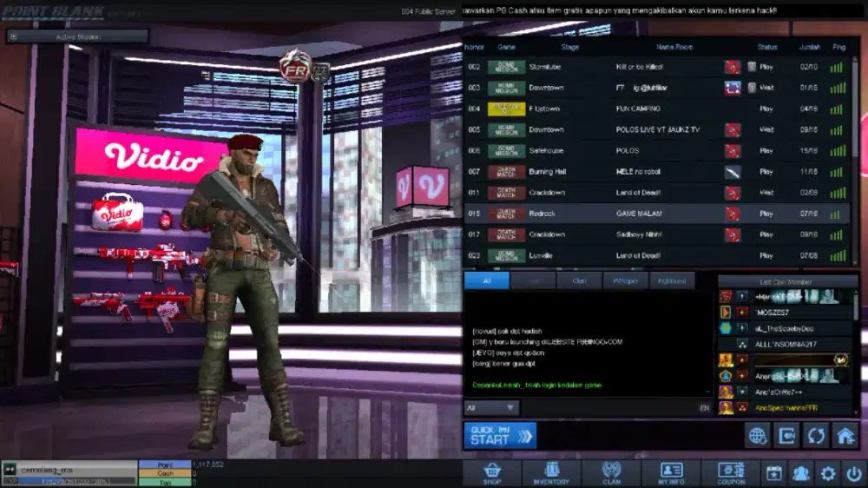Screen dimensions: 868x488
Task: Click the lock icon in room 003
Action: tap(752, 88)
